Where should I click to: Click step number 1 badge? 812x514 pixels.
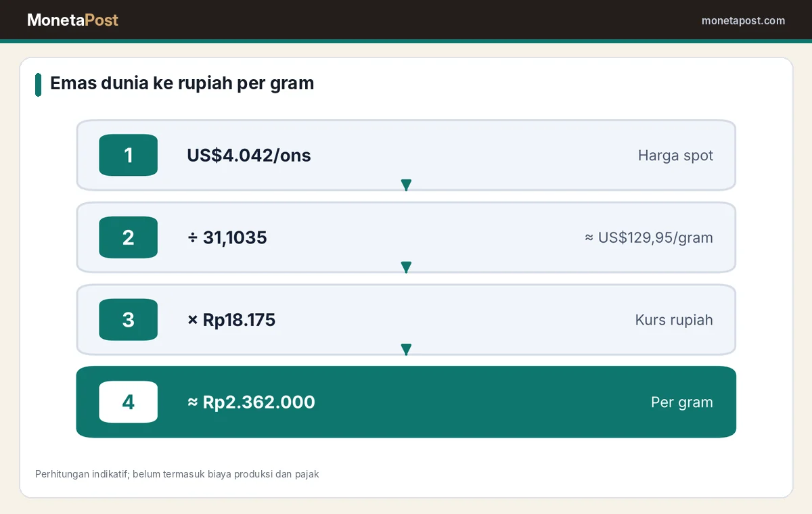point(129,156)
